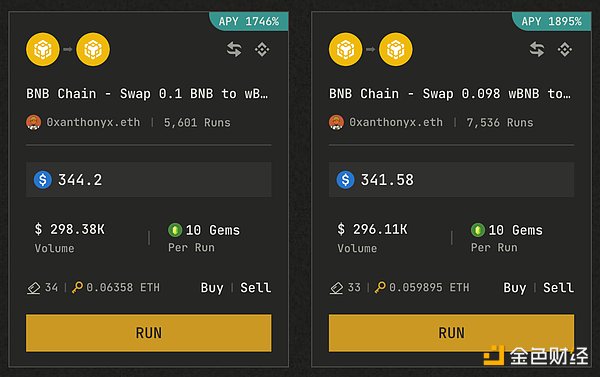Click Buy on the right card
600x377 pixels.
515,288
